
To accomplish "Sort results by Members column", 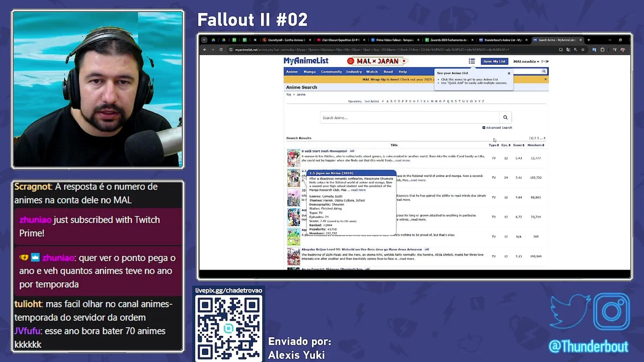I will click(x=536, y=145).
